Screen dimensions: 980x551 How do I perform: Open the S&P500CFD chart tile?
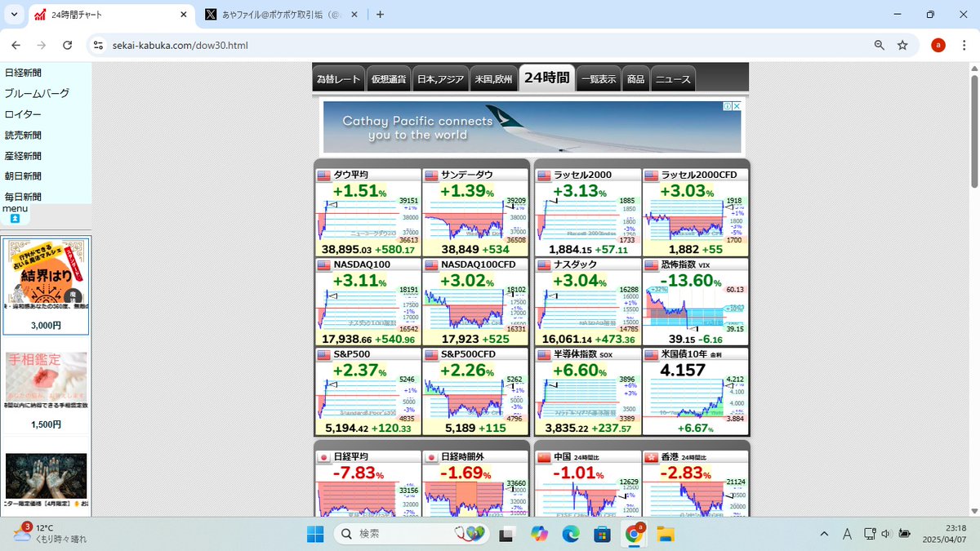coord(476,392)
